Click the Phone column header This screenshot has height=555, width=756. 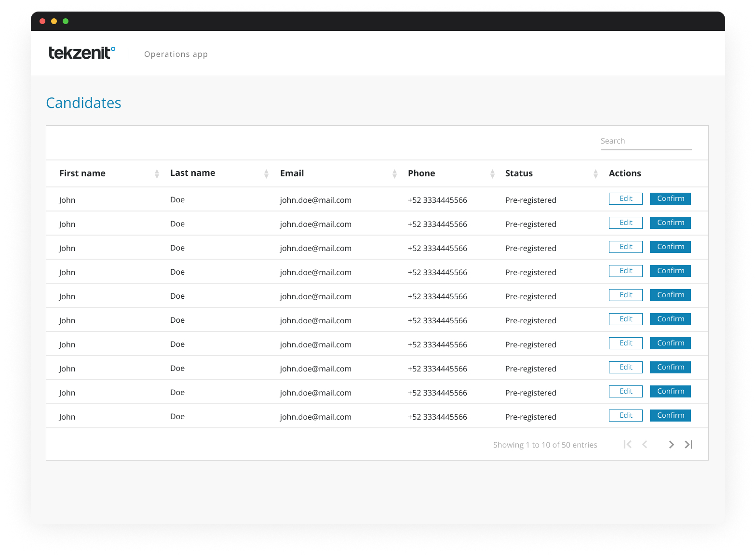(421, 173)
